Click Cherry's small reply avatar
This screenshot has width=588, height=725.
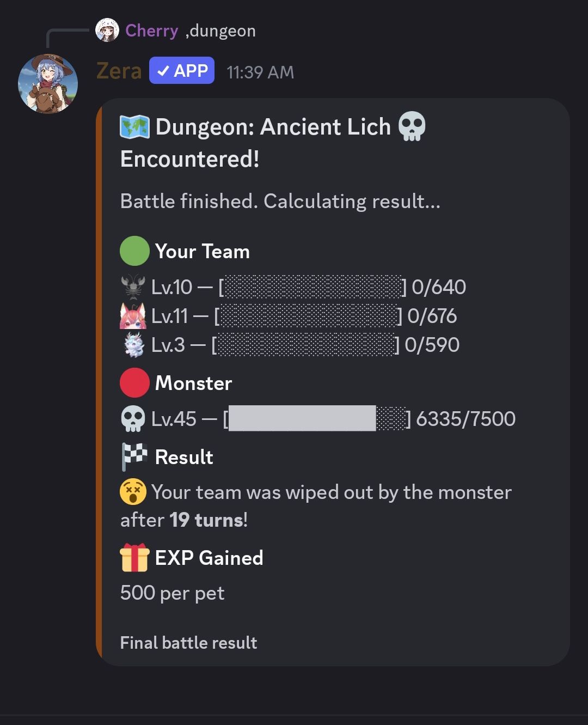pyautogui.click(x=107, y=31)
